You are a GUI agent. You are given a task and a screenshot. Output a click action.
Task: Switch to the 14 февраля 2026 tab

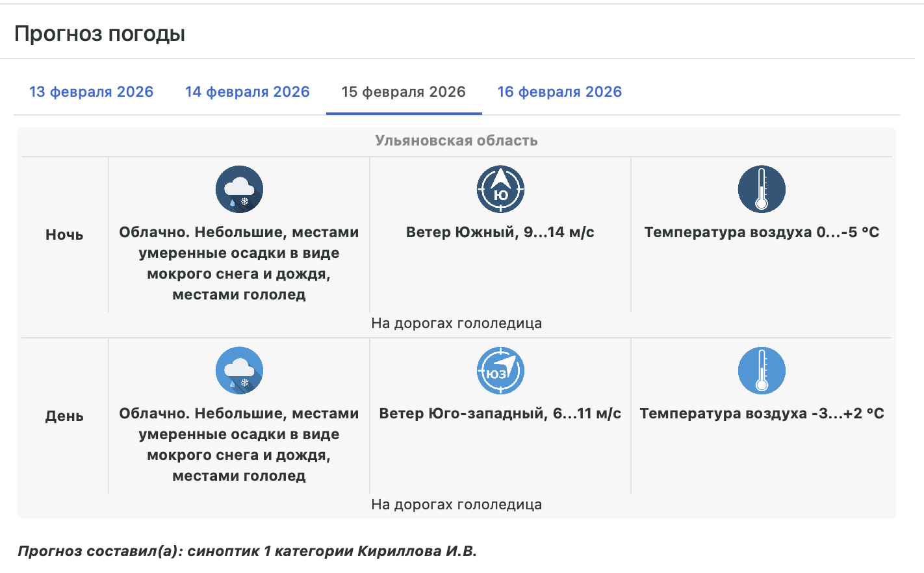[248, 92]
